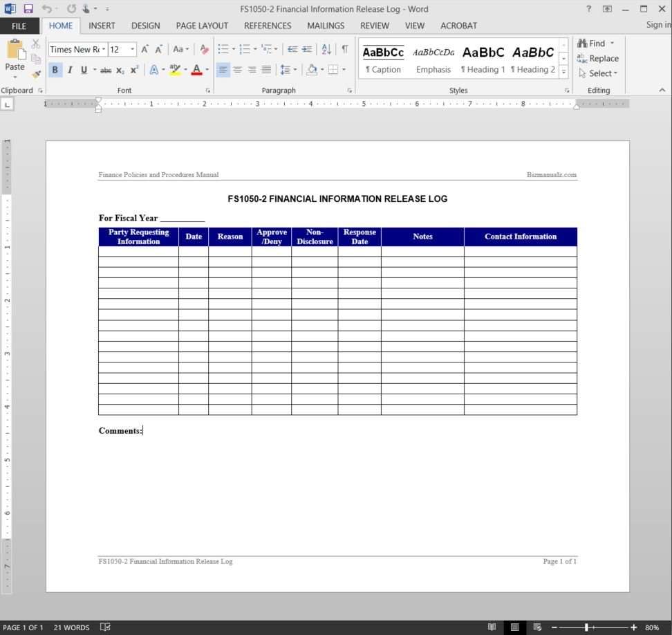
Task: Apply the Emphasis style
Action: [x=433, y=59]
